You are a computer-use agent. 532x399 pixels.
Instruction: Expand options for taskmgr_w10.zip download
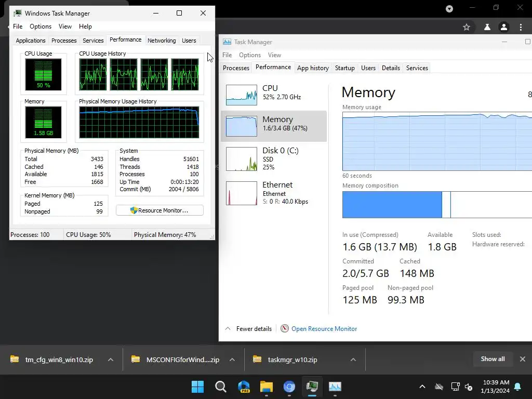click(353, 360)
